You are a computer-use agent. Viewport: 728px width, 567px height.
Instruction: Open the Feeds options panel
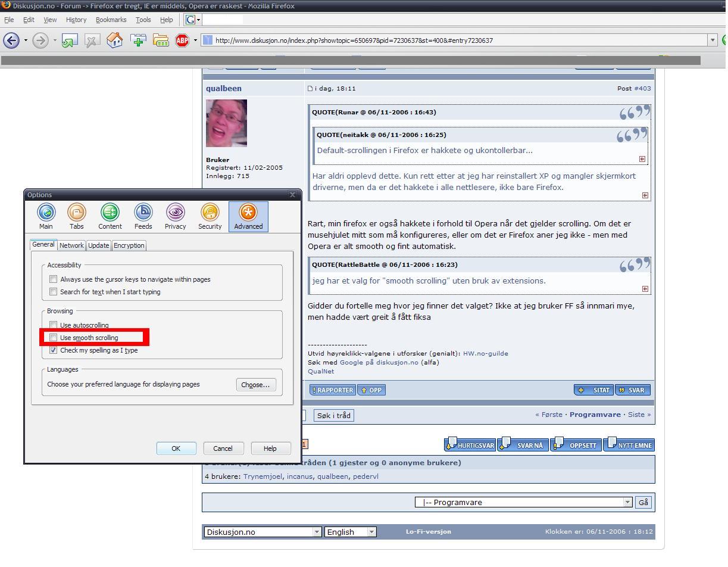143,216
